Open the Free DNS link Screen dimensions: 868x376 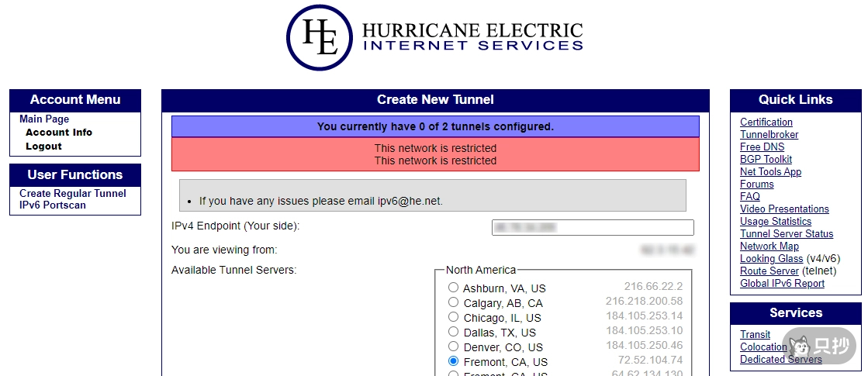[762, 147]
